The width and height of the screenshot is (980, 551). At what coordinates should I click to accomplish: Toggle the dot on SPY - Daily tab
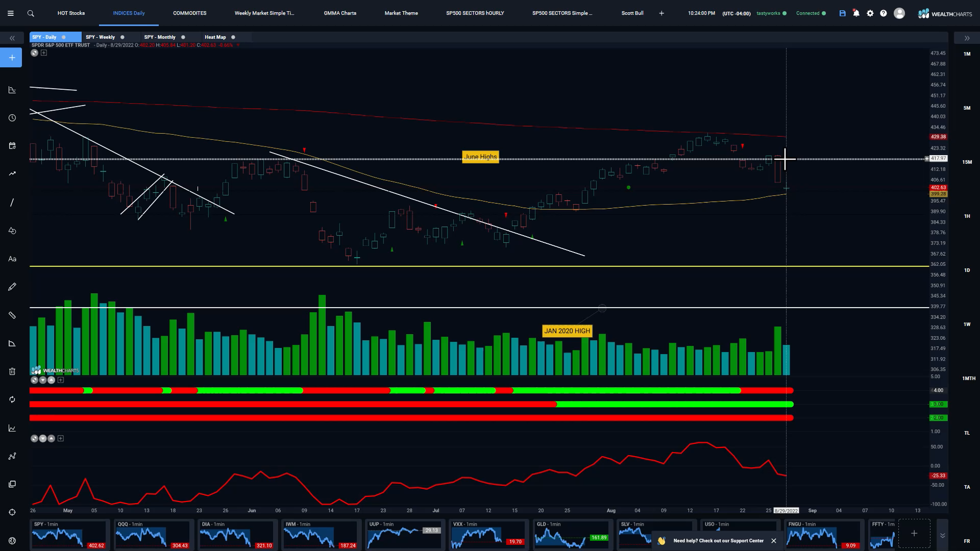[64, 37]
